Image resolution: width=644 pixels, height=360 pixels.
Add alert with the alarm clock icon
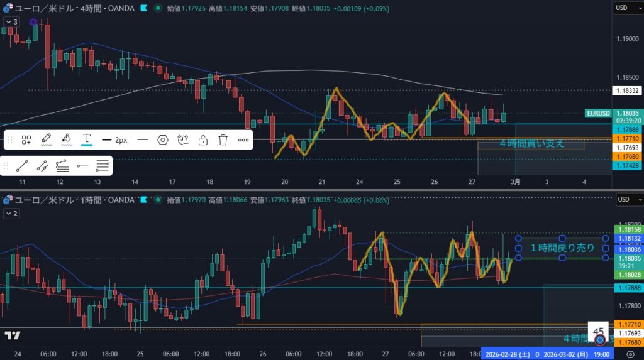pyautogui.click(x=183, y=139)
